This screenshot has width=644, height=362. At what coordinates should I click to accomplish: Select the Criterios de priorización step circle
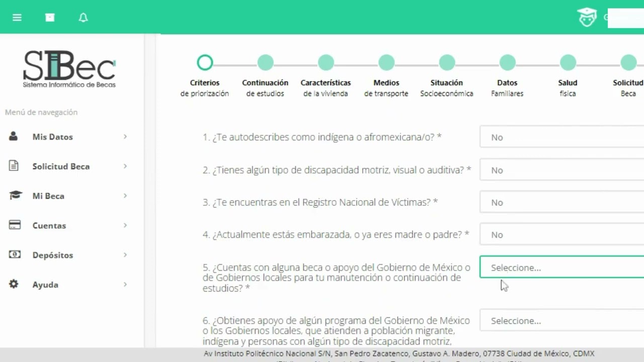[x=205, y=63]
